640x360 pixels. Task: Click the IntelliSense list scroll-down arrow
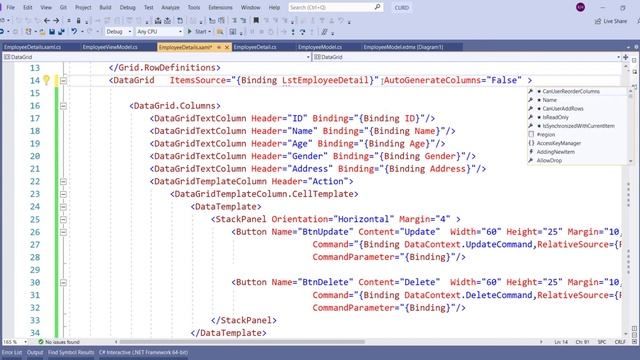point(631,161)
